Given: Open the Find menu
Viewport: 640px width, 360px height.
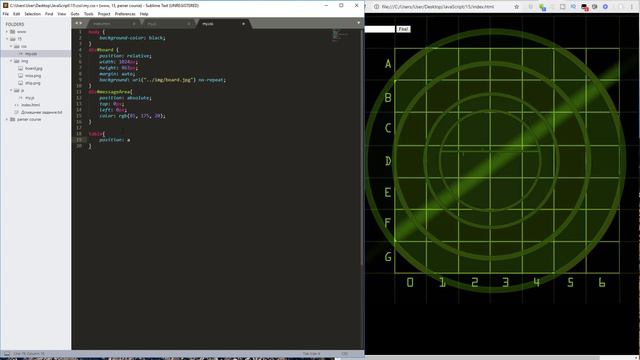Looking at the screenshot, I should (x=49, y=14).
